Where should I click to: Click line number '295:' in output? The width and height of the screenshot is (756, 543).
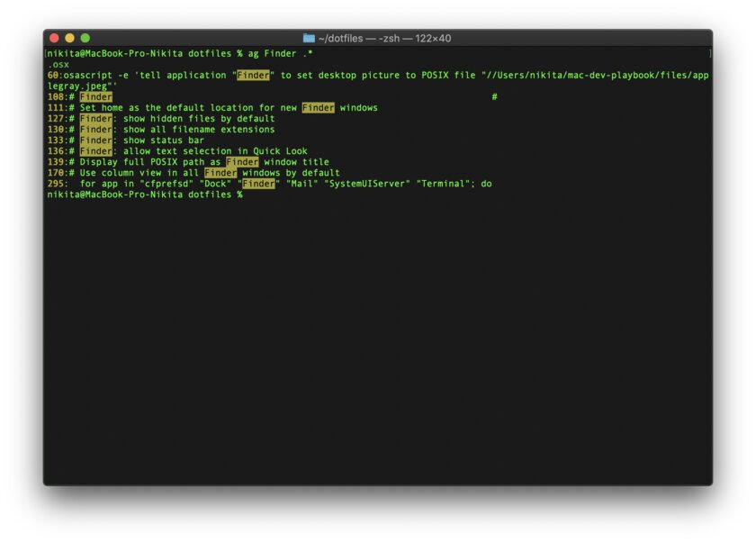point(58,184)
